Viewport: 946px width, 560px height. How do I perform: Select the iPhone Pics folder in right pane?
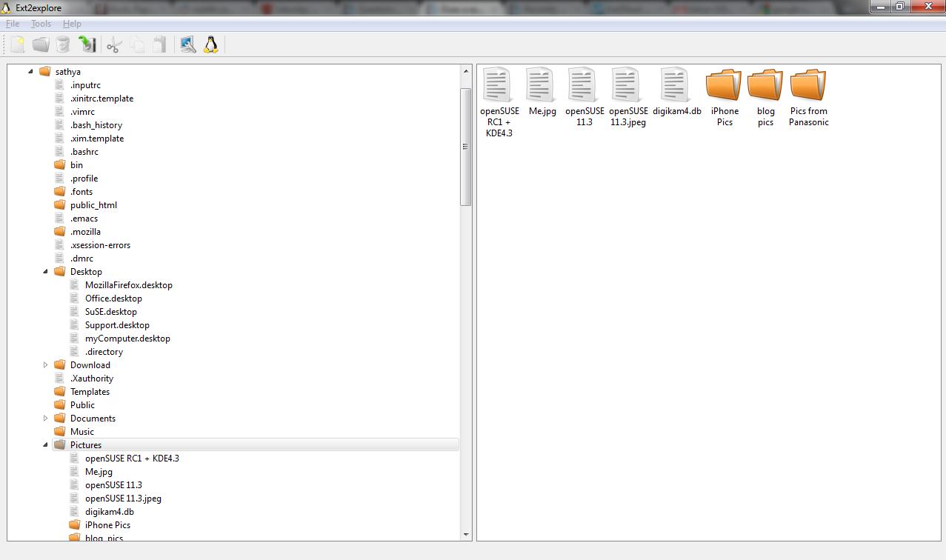pos(724,86)
